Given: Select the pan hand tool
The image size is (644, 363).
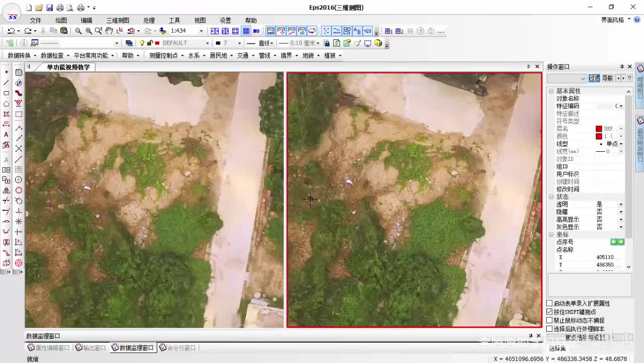Looking at the screenshot, I should tap(109, 31).
